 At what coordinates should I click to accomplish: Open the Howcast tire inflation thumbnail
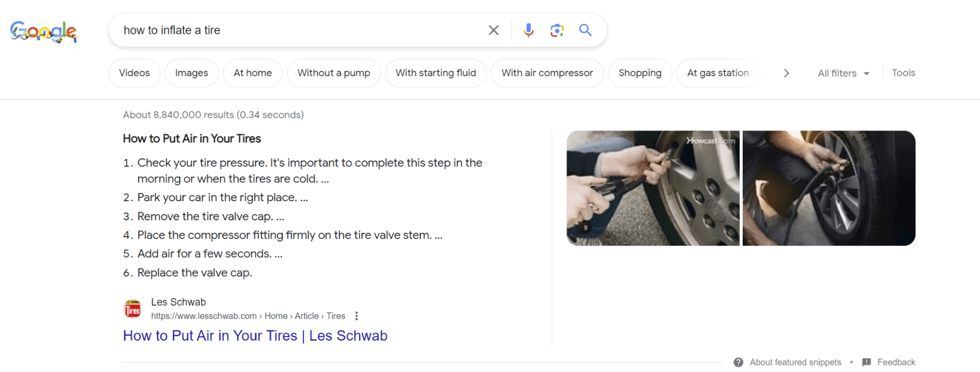(x=653, y=188)
